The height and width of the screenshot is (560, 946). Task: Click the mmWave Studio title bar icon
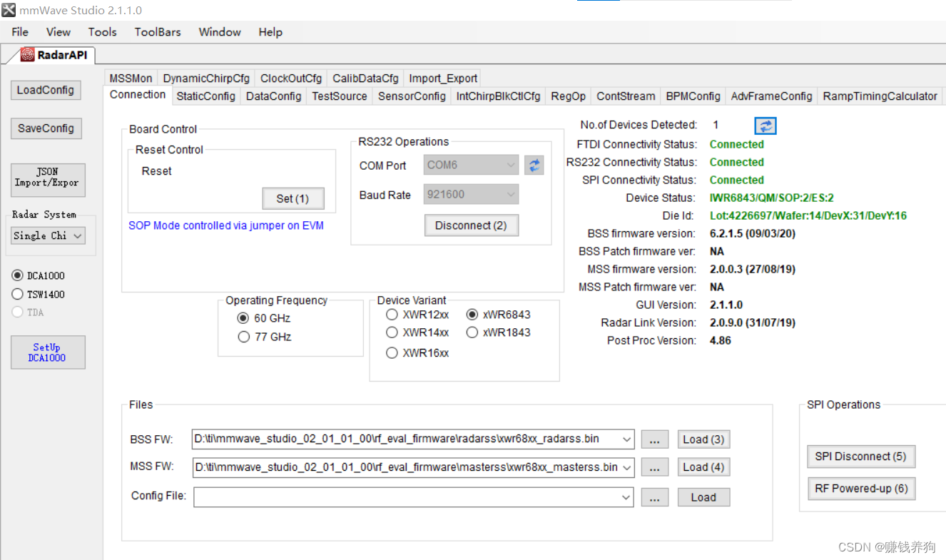[8, 10]
